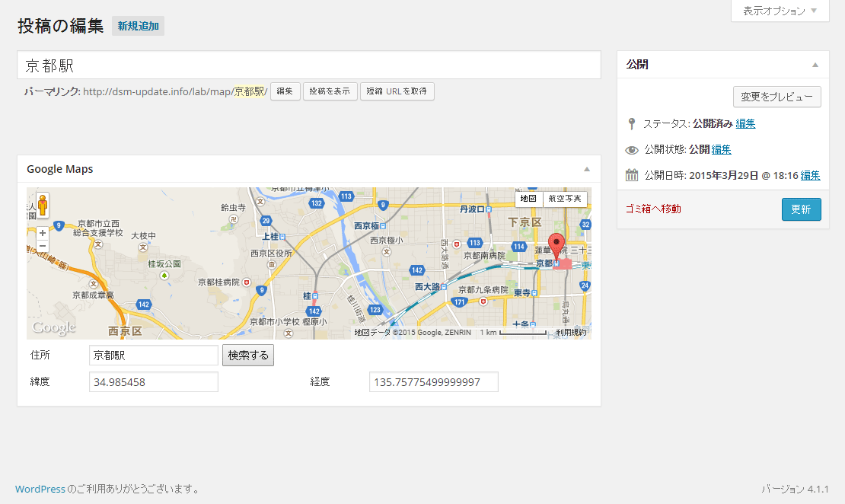Get the short URL via 短縮 URL を取得
This screenshot has height=504, width=845.
397,91
